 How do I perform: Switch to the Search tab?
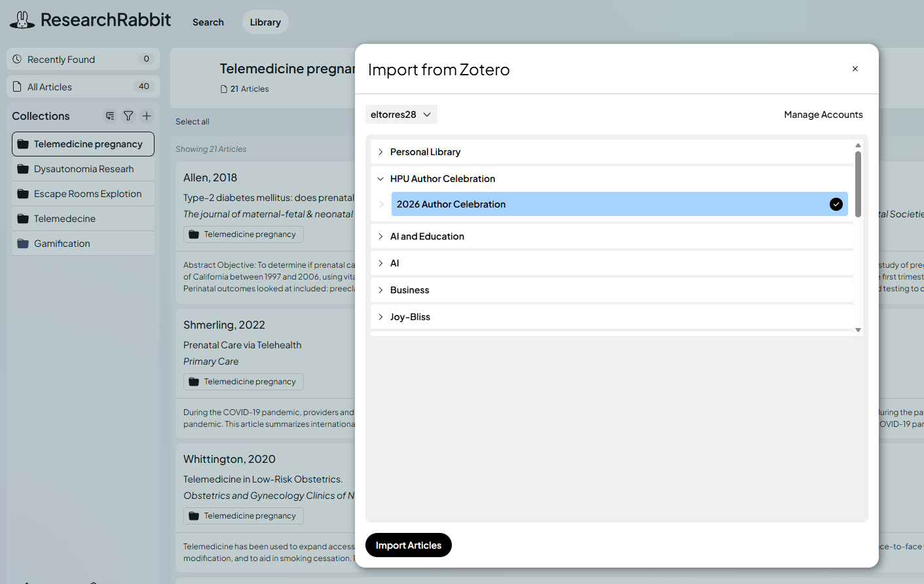(208, 22)
